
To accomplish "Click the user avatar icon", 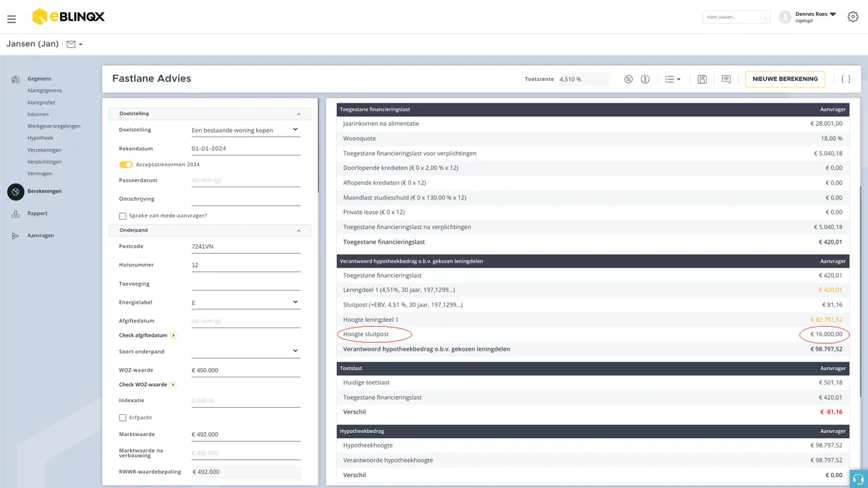I will pos(785,17).
